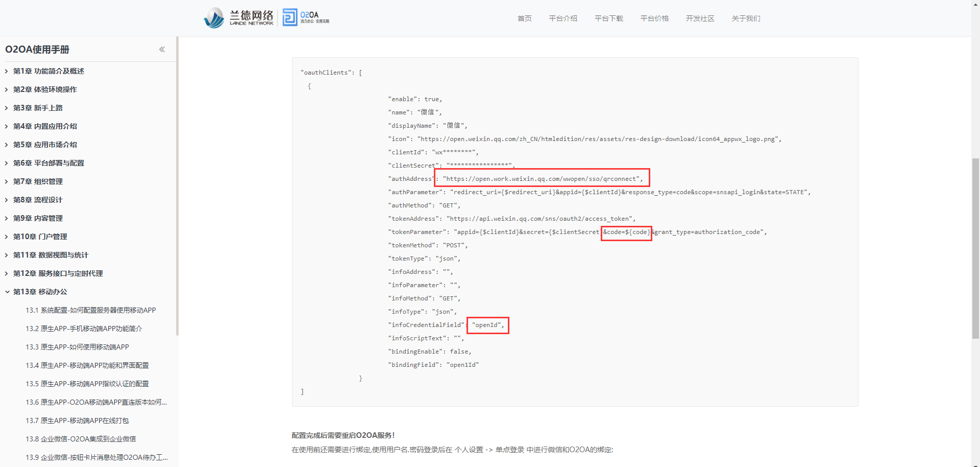The image size is (980, 467).
Task: Click the icon URL line in code
Action: [x=584, y=139]
